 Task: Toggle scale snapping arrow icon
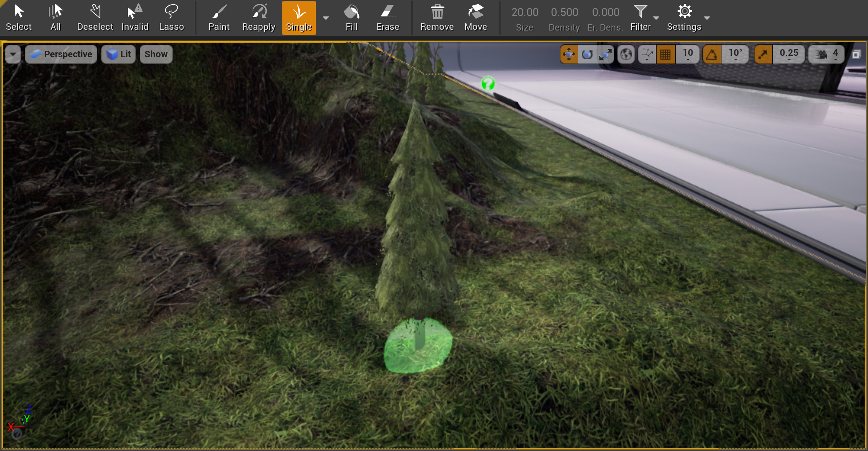coord(763,54)
